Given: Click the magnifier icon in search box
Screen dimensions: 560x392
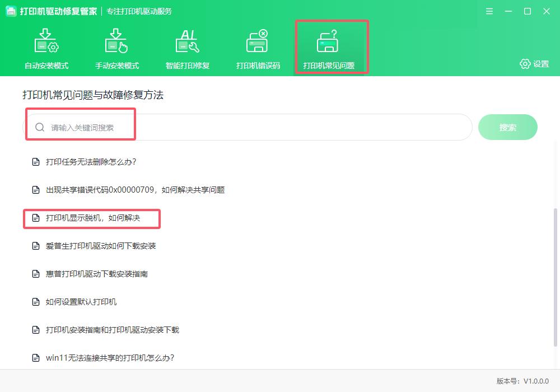Looking at the screenshot, I should pos(40,127).
